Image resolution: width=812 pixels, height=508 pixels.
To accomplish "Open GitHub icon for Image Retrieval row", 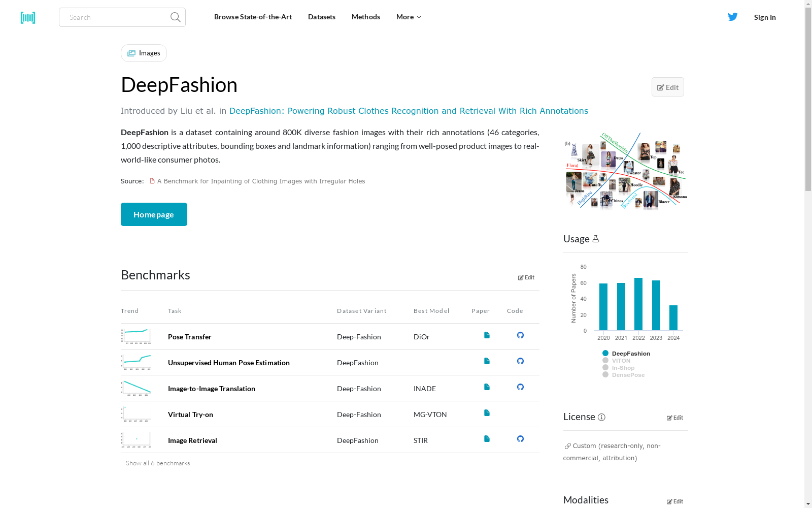I will tap(520, 439).
